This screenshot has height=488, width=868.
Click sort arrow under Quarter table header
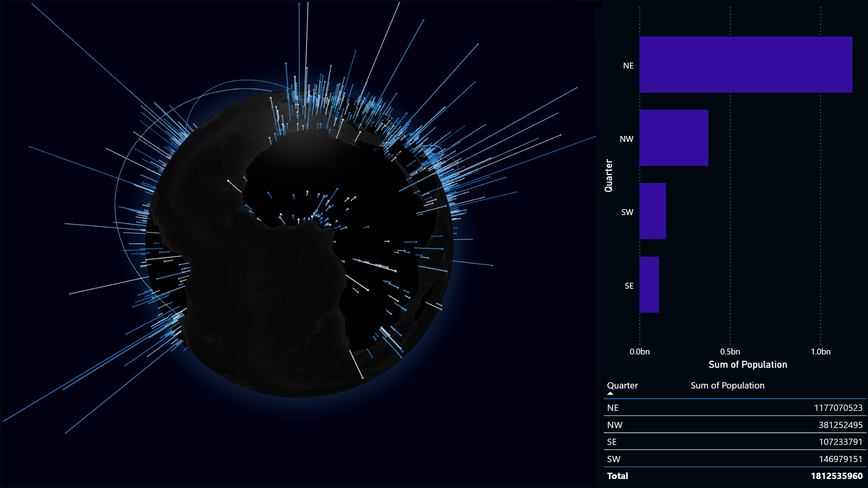[x=610, y=393]
